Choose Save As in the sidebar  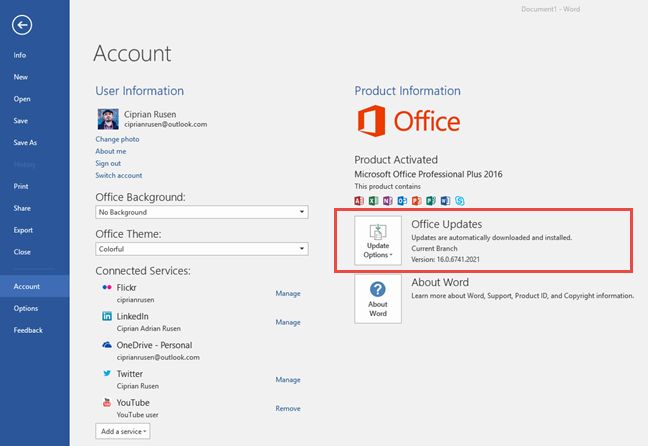[25, 143]
